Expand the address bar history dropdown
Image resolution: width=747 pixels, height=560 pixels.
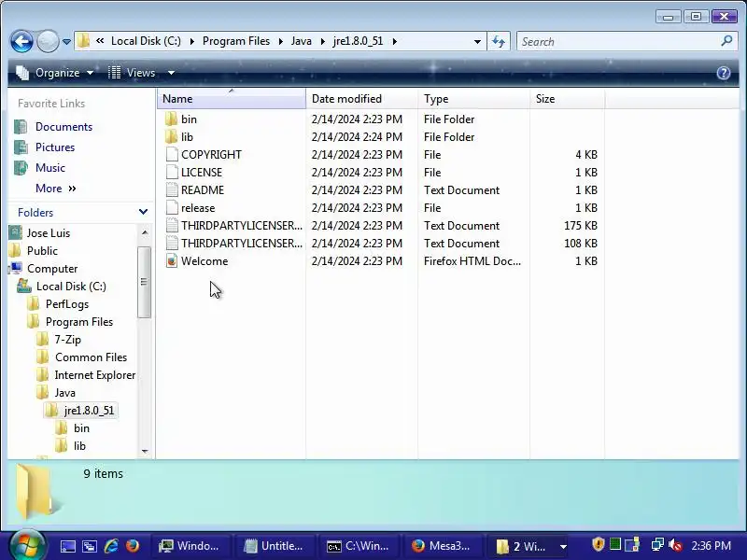coord(477,41)
